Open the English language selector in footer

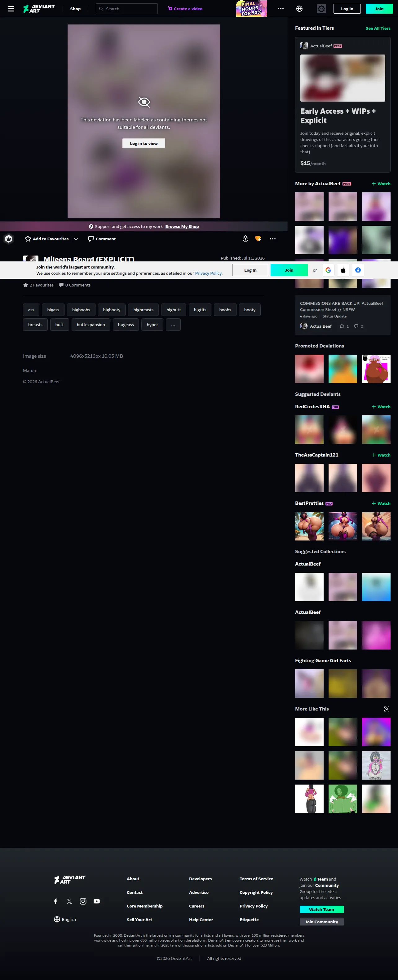pos(65,919)
